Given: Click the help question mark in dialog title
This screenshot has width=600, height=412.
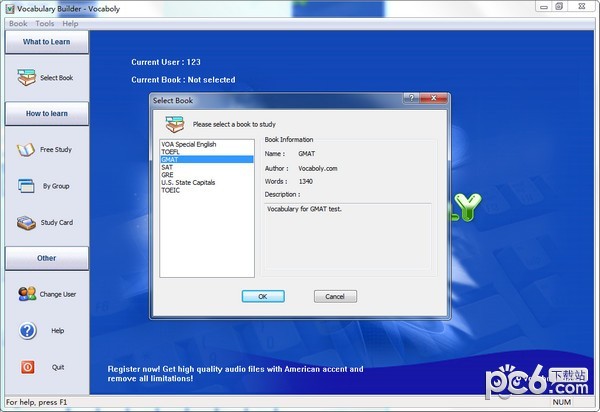Looking at the screenshot, I should [x=410, y=100].
